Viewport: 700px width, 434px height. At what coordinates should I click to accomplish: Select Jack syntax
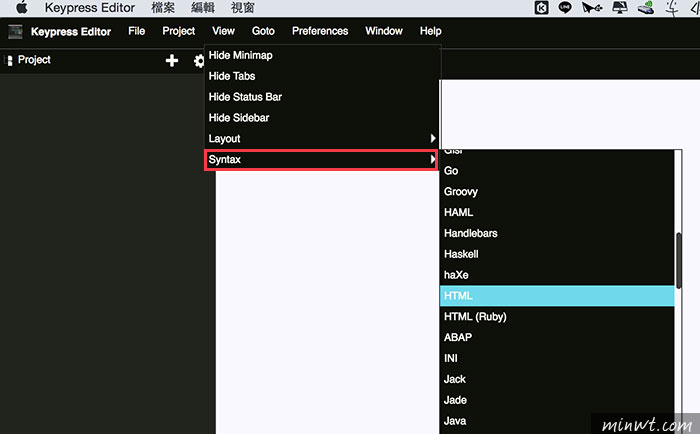[x=557, y=379]
